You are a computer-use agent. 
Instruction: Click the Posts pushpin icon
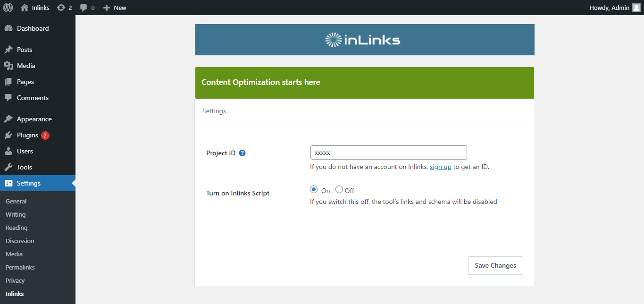click(x=8, y=50)
